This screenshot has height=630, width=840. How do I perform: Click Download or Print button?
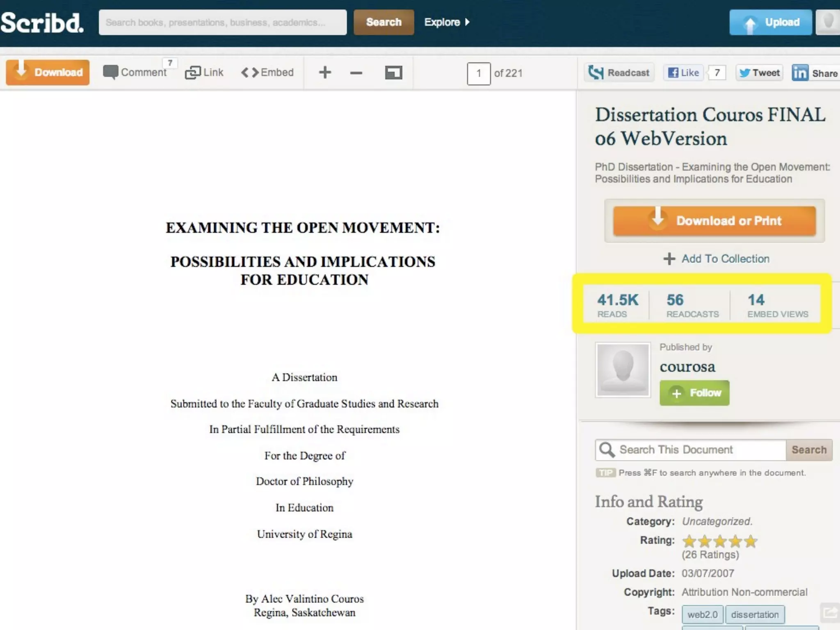coord(714,221)
